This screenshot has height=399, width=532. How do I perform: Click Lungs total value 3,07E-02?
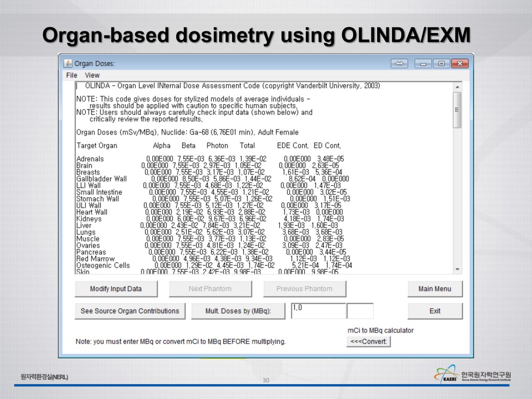pyautogui.click(x=251, y=232)
